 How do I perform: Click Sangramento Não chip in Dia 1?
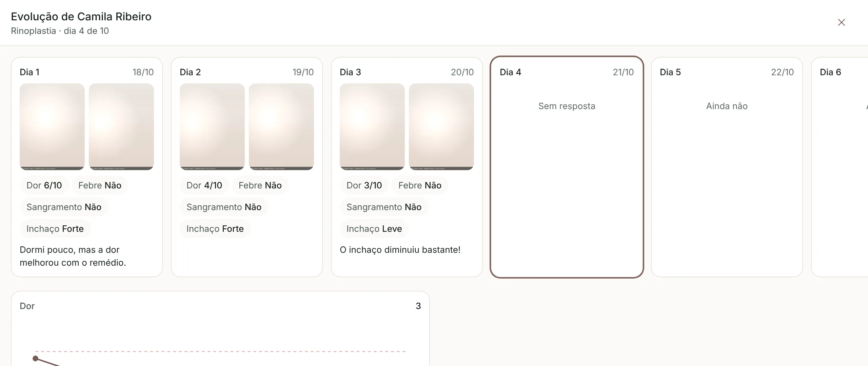(64, 207)
